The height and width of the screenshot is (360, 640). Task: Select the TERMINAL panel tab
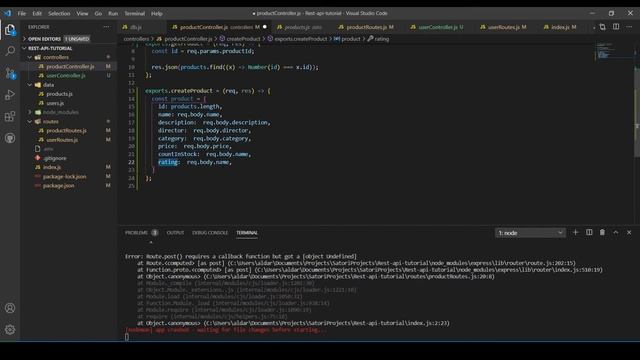(x=247, y=233)
